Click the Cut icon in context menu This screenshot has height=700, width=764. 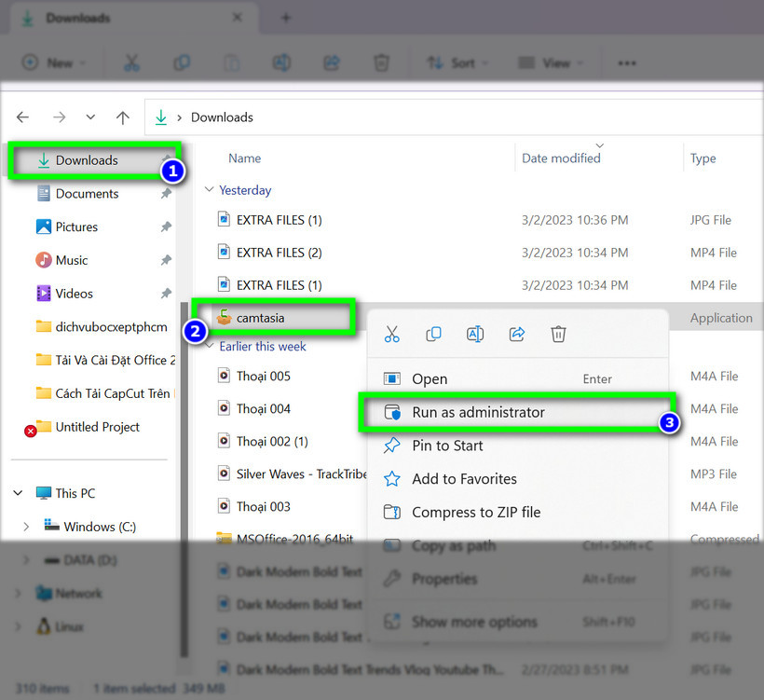(x=391, y=334)
